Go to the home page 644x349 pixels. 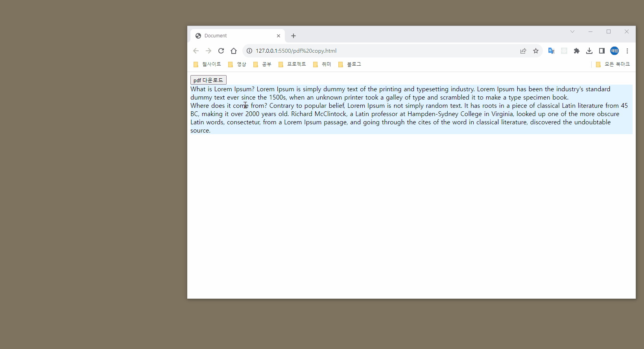pyautogui.click(x=234, y=51)
